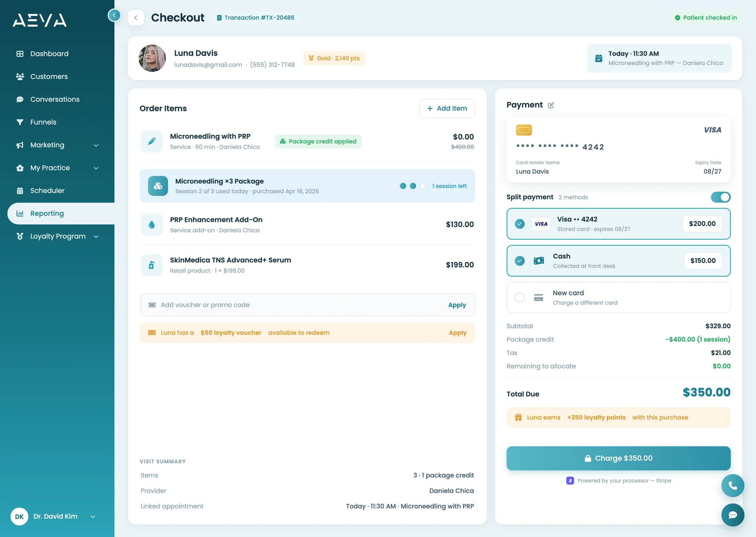Click the -$400.00 (1 session) package credit
The image size is (756, 537).
[x=698, y=340]
